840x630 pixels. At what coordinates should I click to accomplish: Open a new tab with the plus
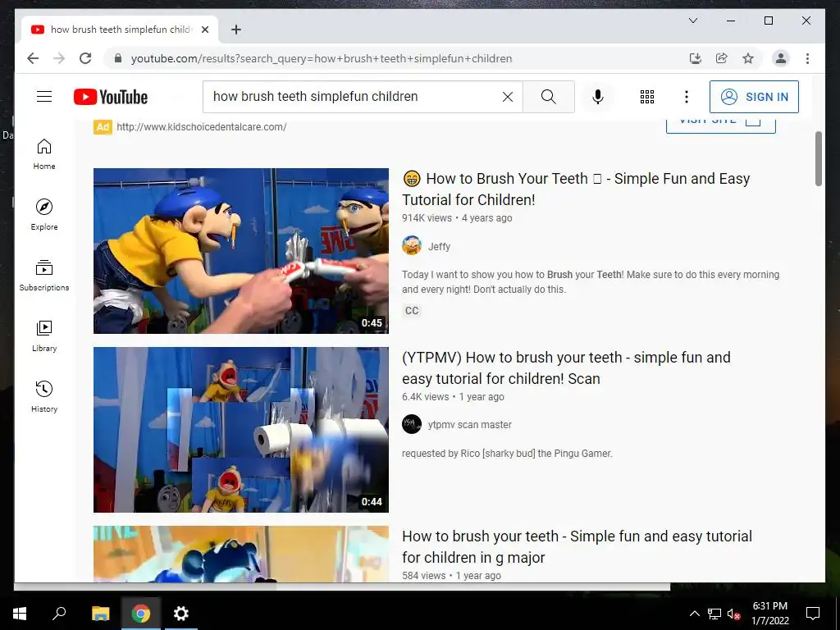(x=235, y=30)
